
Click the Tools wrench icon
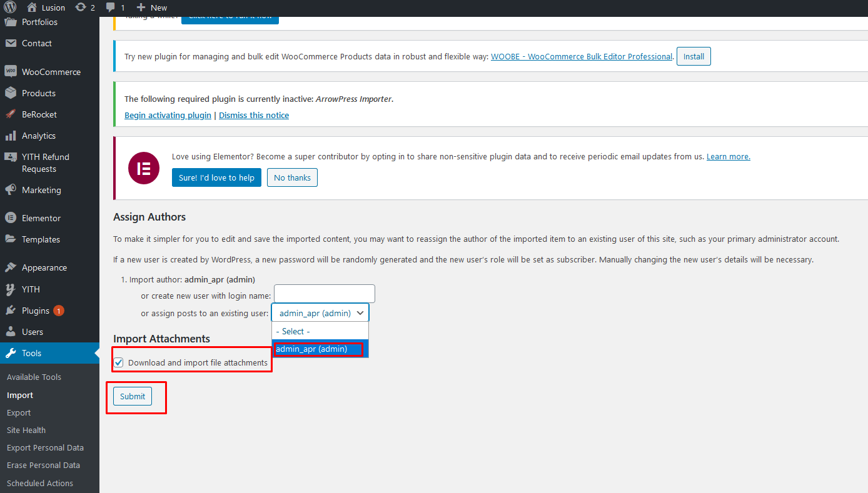pyautogui.click(x=11, y=353)
